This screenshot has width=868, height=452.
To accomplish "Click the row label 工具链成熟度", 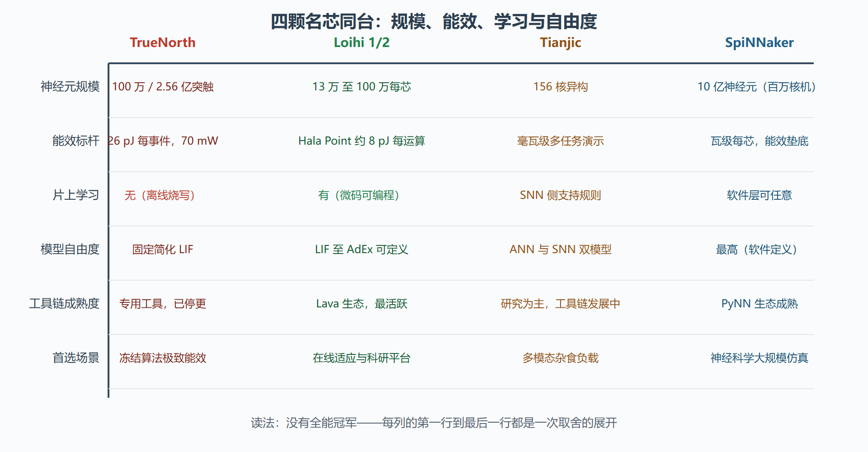I will coord(64,303).
